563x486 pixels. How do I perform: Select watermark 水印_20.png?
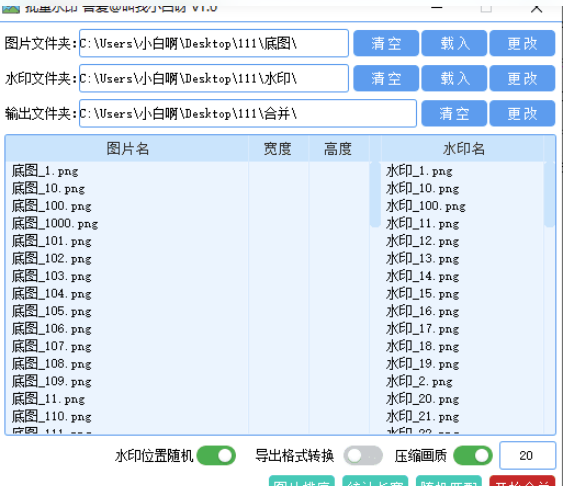(463, 399)
